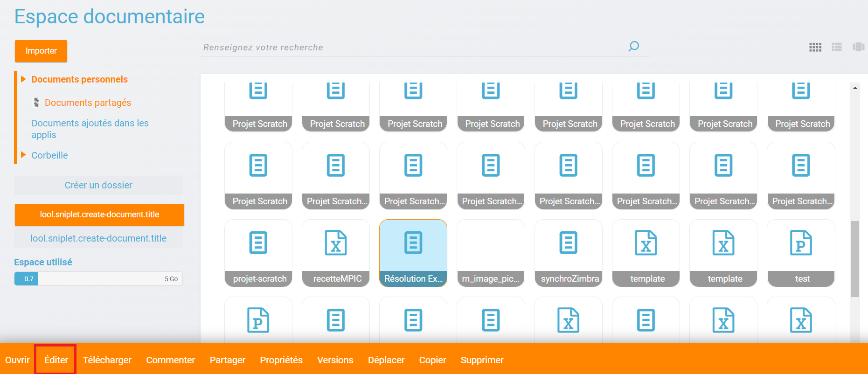This screenshot has height=374, width=868.
Task: Click the storage usage progress bar
Action: [x=98, y=279]
